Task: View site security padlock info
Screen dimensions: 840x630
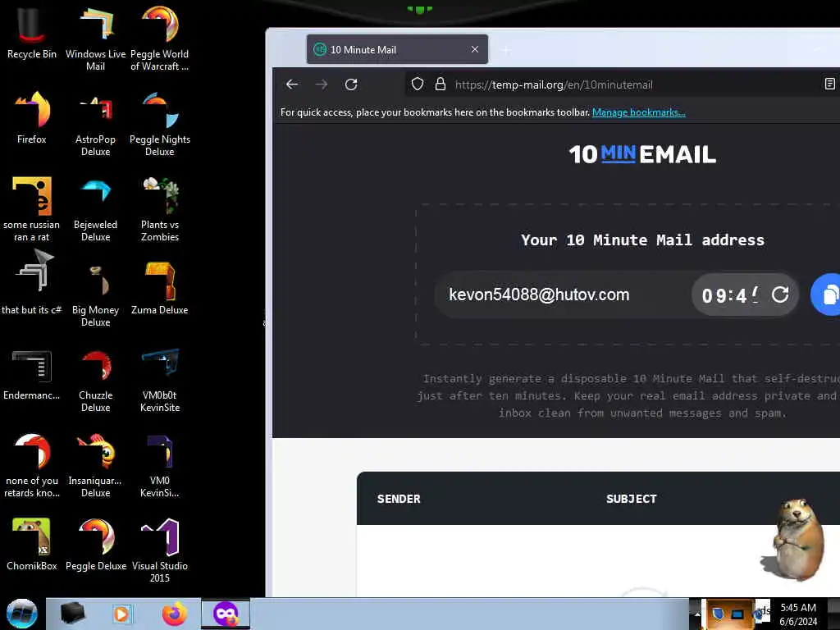Action: point(441,84)
